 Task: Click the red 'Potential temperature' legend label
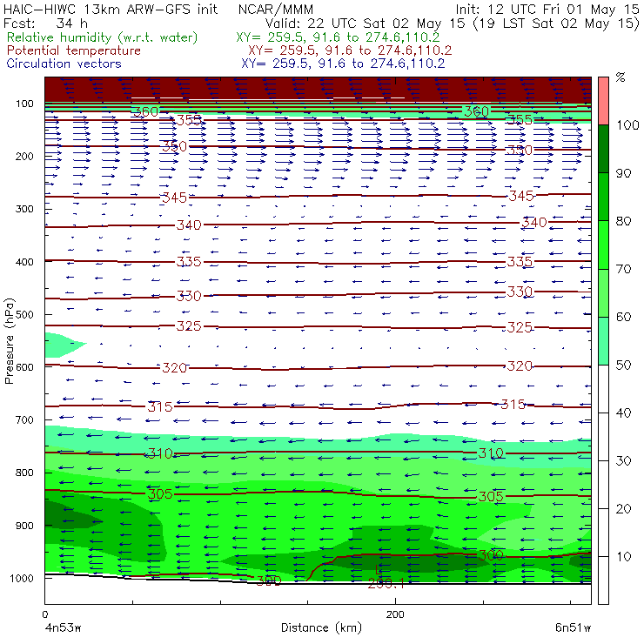tap(73, 50)
